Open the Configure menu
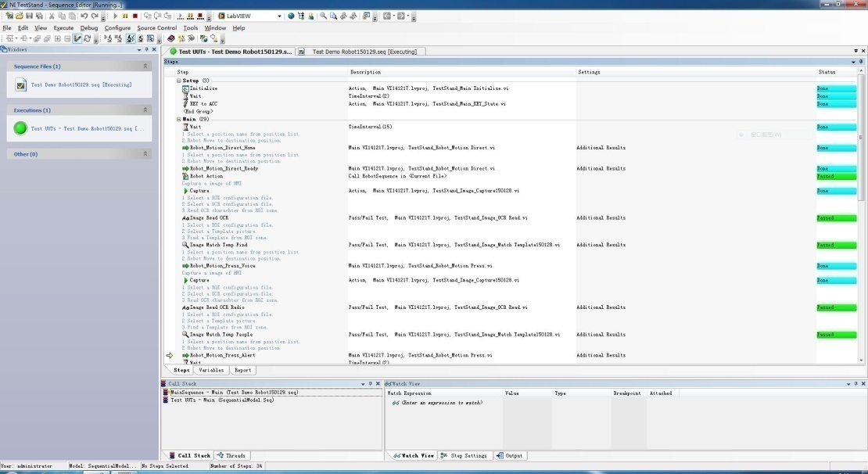 click(x=117, y=27)
